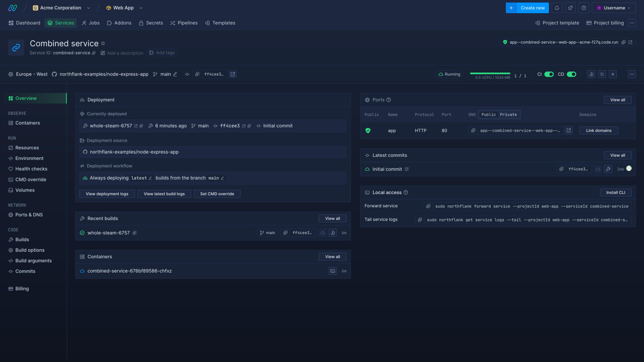Click the Northflank logo
This screenshot has height=362, width=644.
tap(13, 8)
